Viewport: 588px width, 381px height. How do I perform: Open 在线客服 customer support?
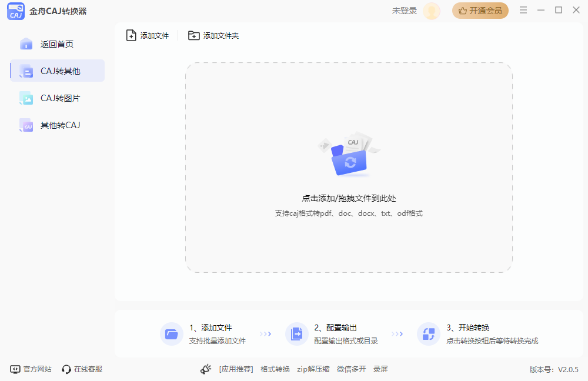[x=82, y=369]
